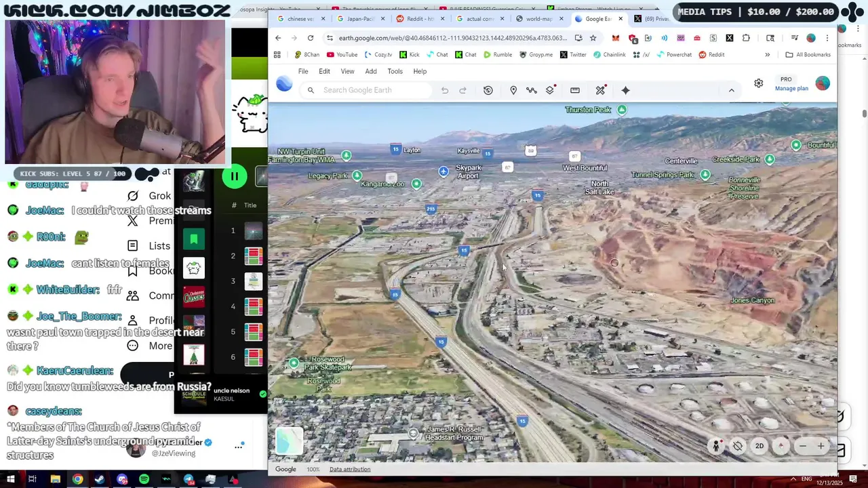Bookmark page with the star icon
The width and height of the screenshot is (868, 488).
click(x=593, y=38)
